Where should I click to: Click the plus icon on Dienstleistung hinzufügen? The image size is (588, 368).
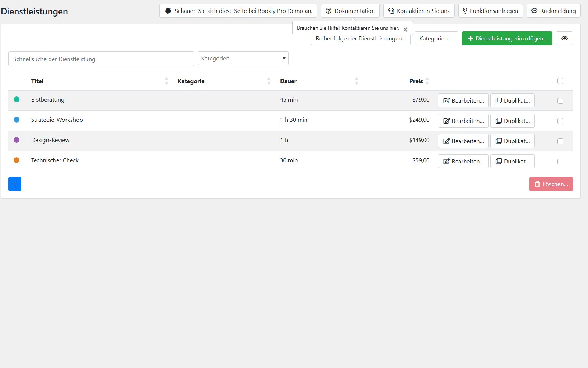(x=470, y=38)
